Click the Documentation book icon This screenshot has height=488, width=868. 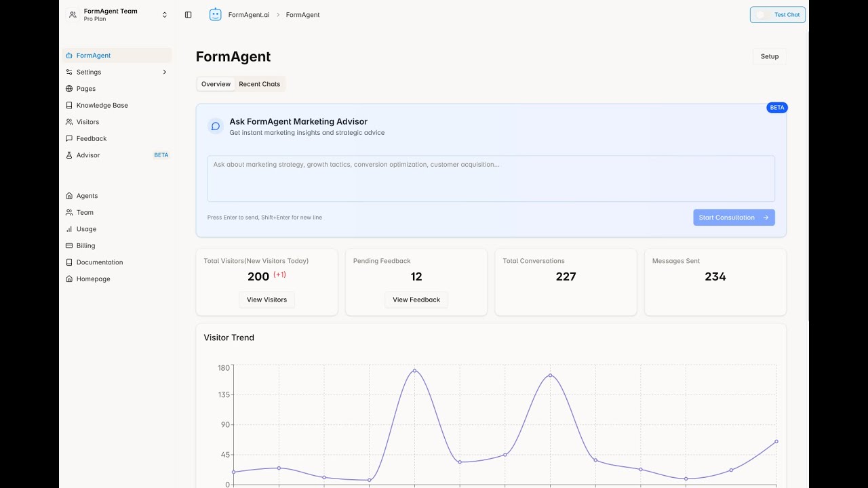click(69, 262)
